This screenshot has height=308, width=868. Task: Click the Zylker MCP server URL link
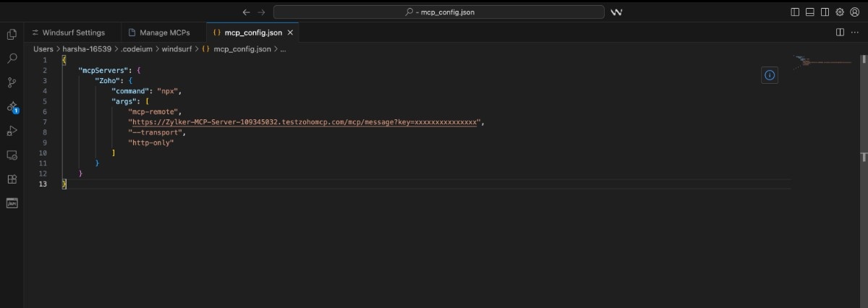coord(304,122)
